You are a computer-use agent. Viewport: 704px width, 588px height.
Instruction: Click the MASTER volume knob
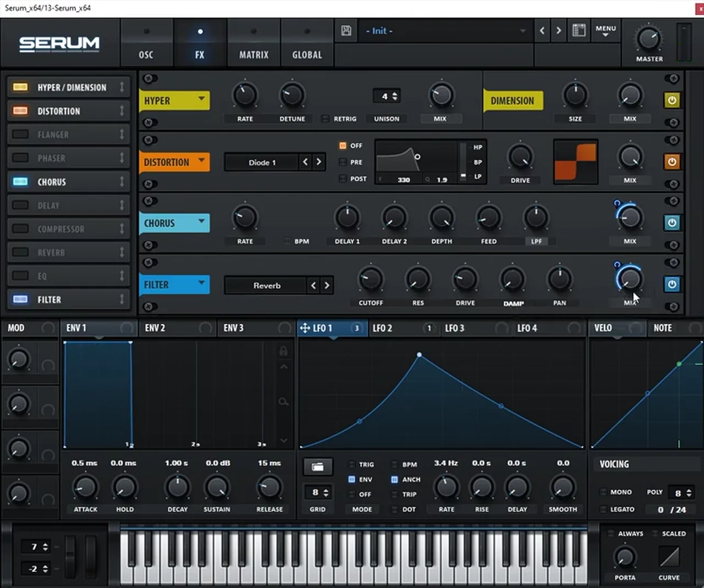click(649, 40)
